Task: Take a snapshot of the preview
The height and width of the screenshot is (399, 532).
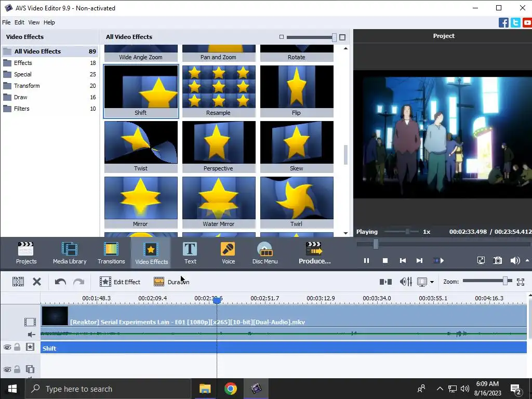Action: pyautogui.click(x=497, y=261)
